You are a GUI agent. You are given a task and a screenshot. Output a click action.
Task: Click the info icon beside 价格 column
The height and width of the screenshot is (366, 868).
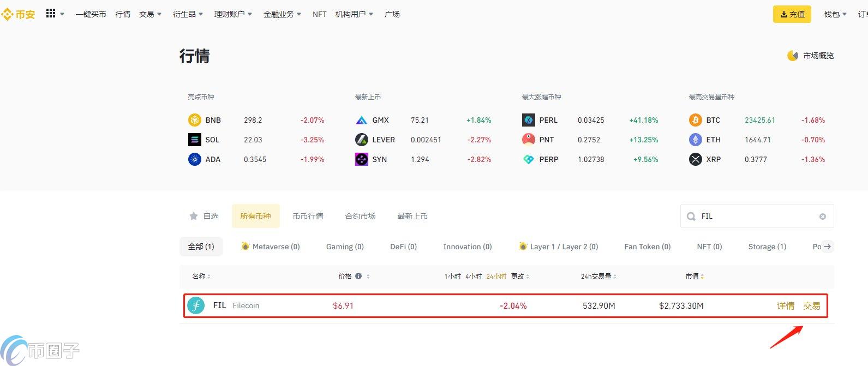click(x=358, y=276)
